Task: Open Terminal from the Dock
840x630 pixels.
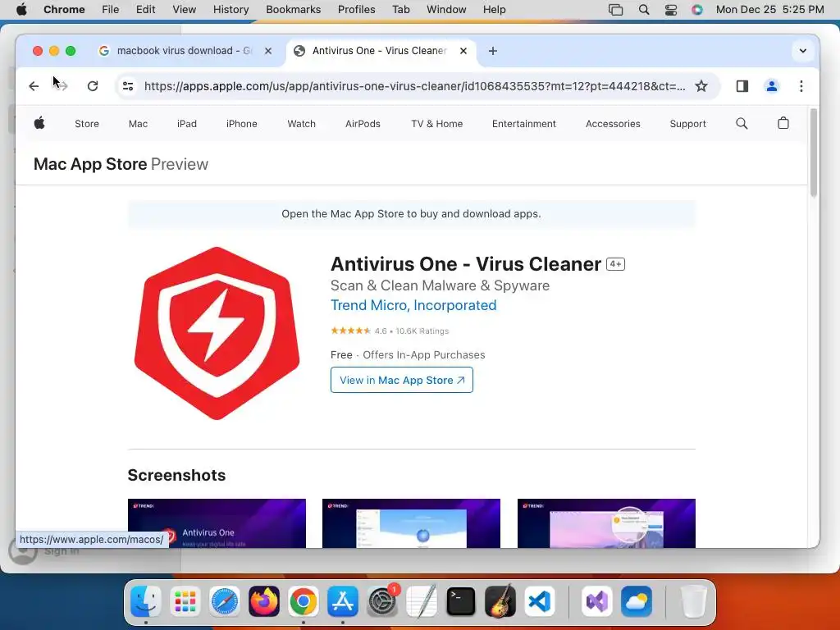Action: pos(461,601)
